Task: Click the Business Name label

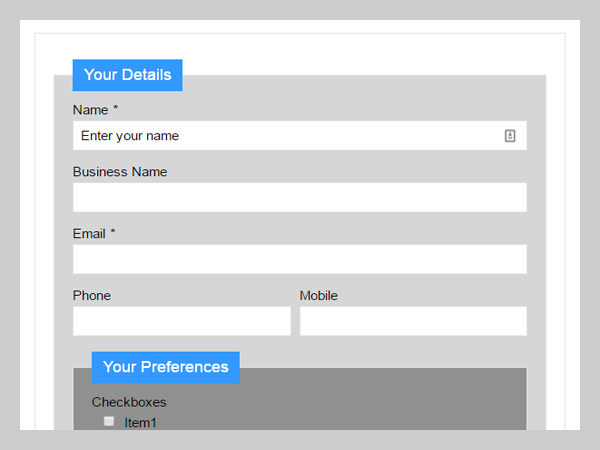Action: tap(120, 172)
